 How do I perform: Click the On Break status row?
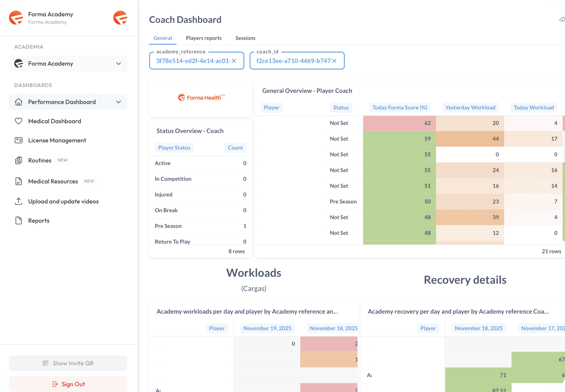point(201,210)
